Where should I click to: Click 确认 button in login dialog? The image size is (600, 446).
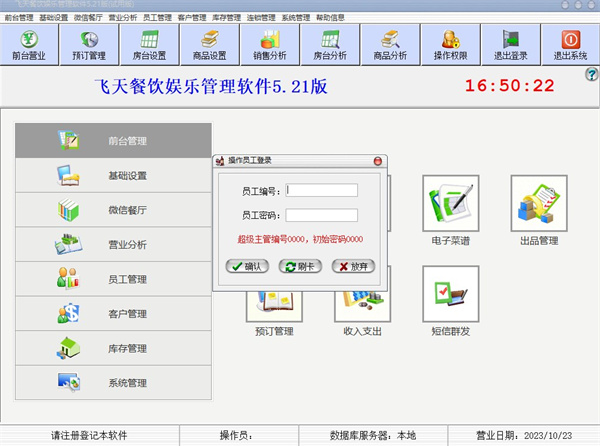(x=247, y=266)
